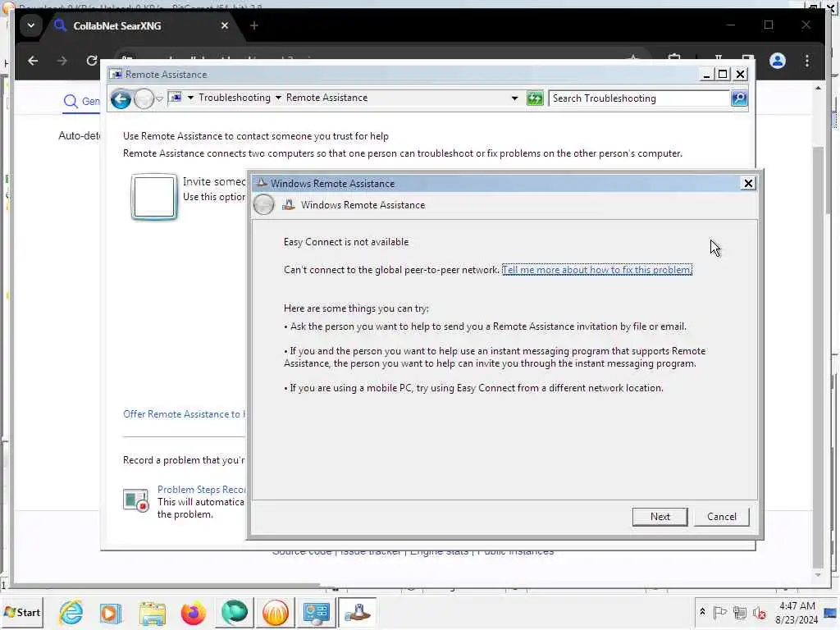Open Chrome three-dot menu

point(807,61)
